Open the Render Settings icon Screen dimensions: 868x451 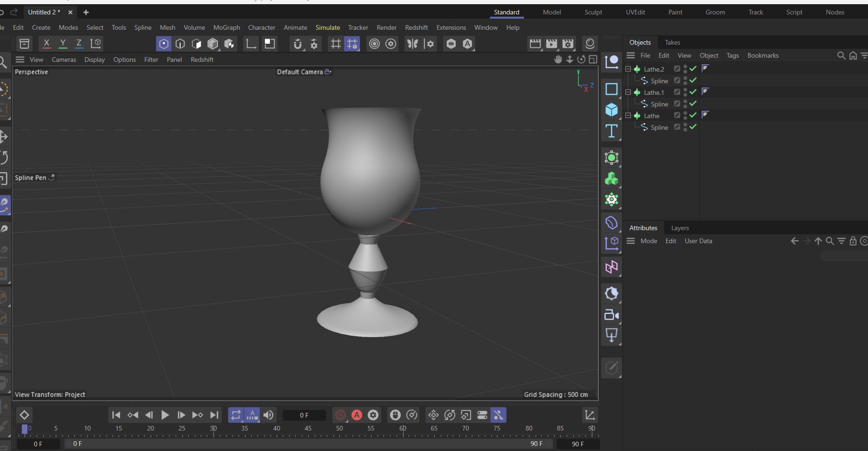[x=568, y=44]
